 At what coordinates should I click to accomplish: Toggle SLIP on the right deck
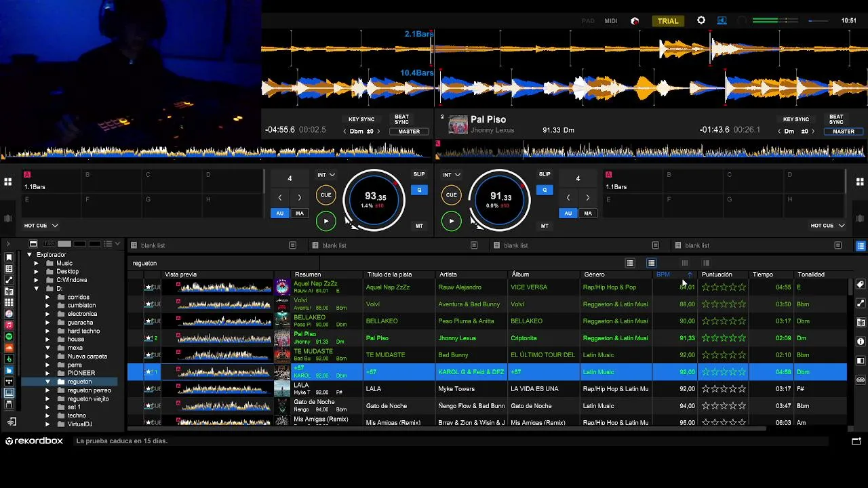pos(545,174)
